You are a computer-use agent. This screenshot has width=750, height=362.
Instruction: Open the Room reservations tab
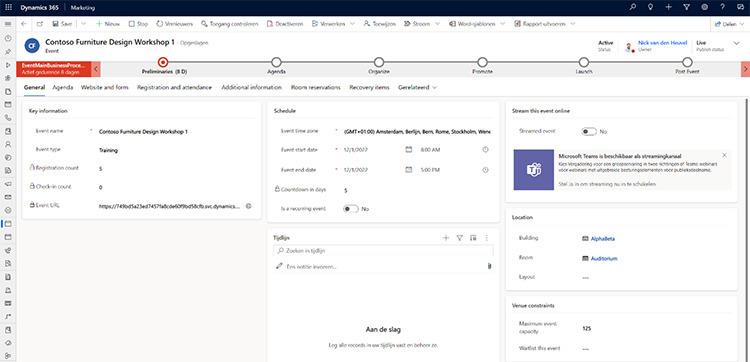pos(316,88)
